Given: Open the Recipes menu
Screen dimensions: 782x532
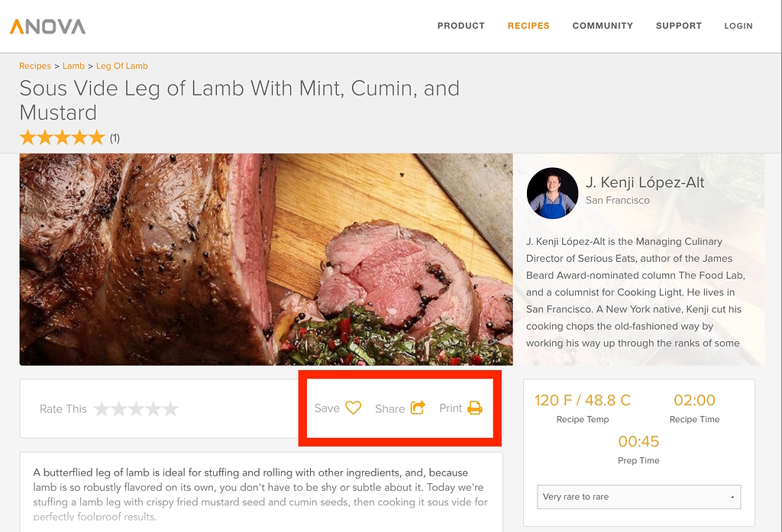Looking at the screenshot, I should click(528, 26).
